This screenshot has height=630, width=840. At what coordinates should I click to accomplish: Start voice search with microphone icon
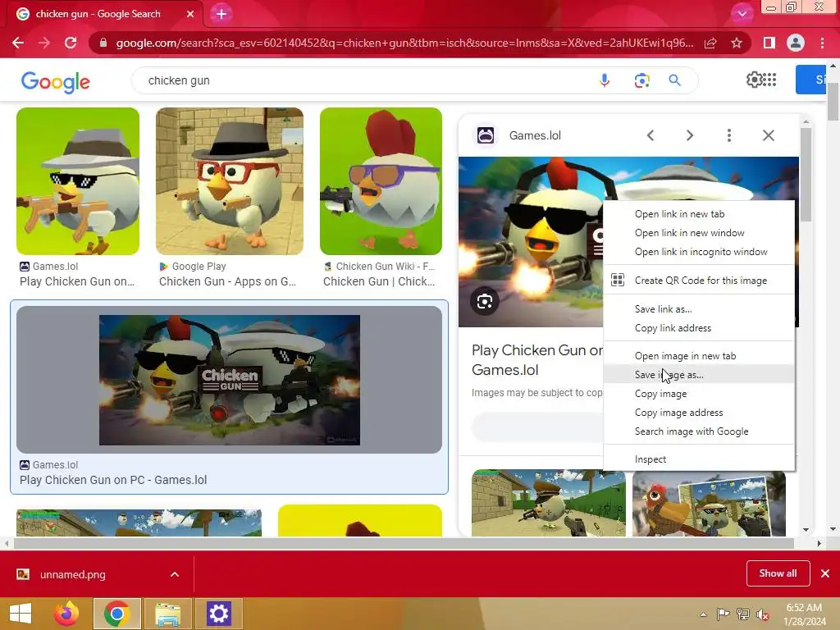605,80
